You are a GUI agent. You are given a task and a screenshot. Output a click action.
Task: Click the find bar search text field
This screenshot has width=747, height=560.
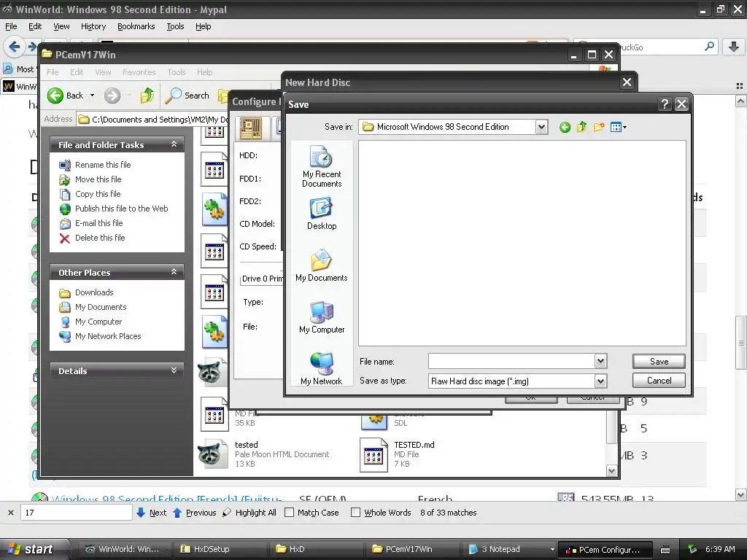[x=76, y=513]
